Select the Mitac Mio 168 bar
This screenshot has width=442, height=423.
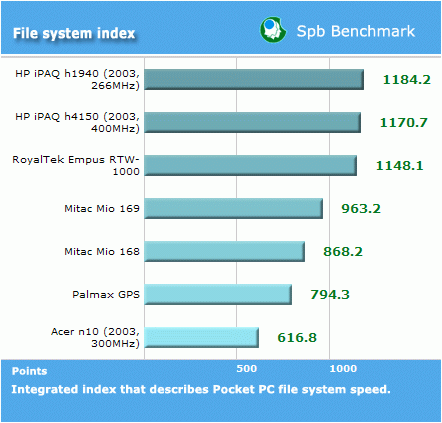[x=225, y=251]
